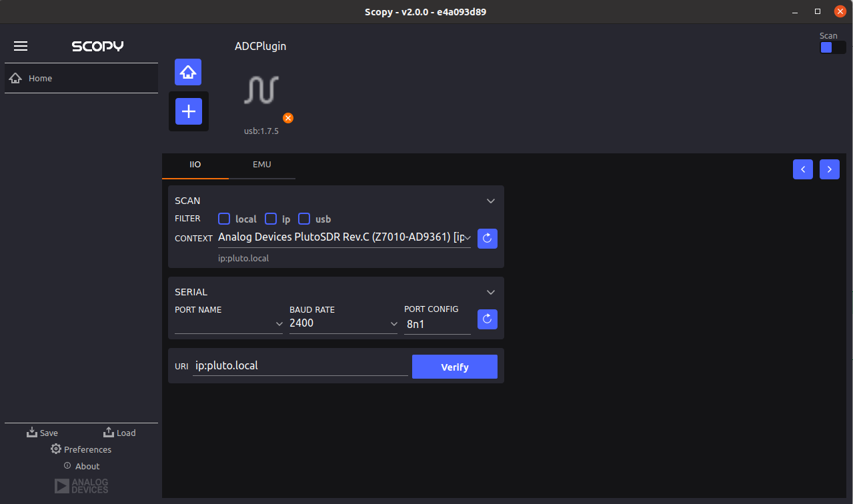
Task: Open Preferences
Action: click(x=81, y=449)
